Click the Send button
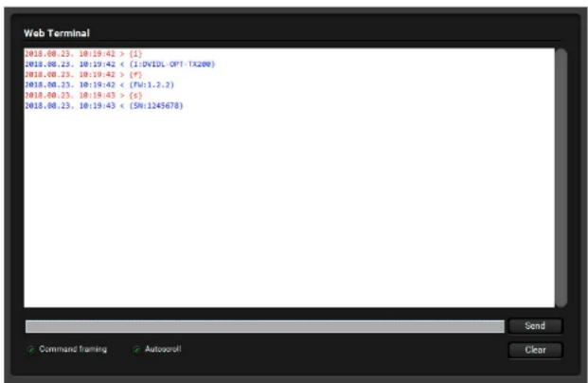Image resolution: width=588 pixels, height=383 pixels. click(536, 325)
